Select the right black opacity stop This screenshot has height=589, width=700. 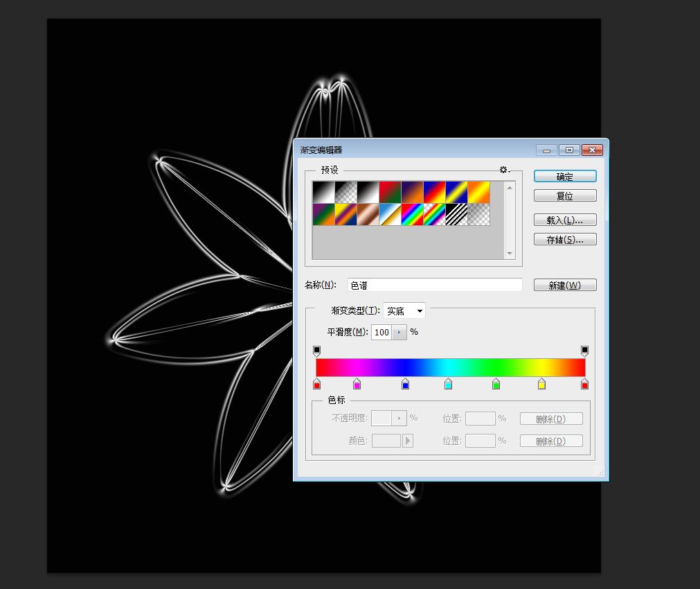(x=584, y=351)
